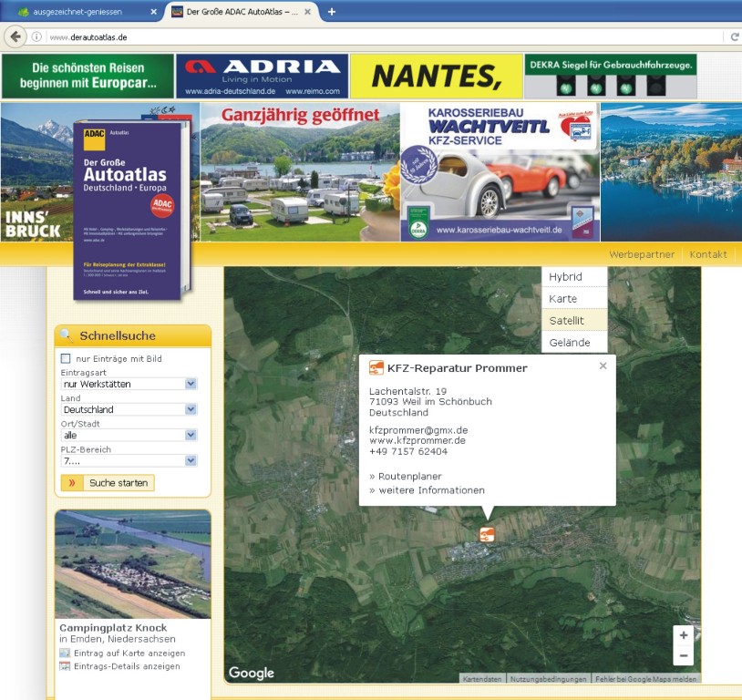Viewport: 742px width, 700px height.
Task: Select Karte map view
Action: click(574, 298)
